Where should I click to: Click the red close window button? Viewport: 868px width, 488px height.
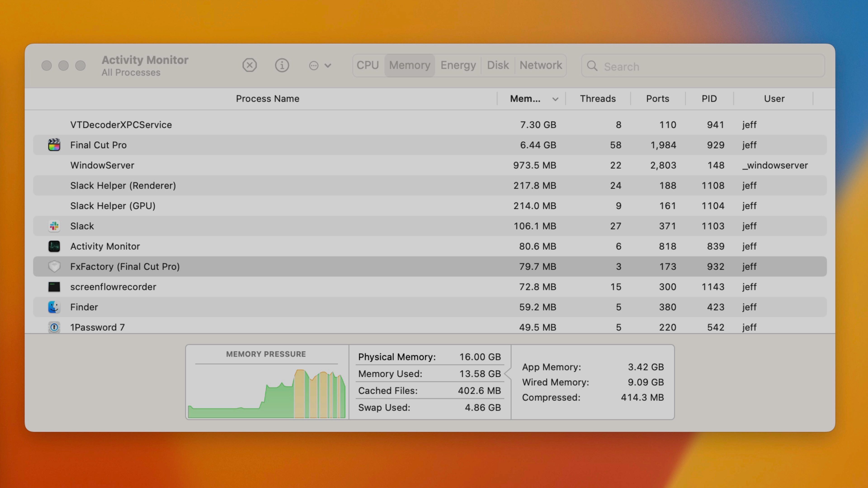tap(47, 65)
